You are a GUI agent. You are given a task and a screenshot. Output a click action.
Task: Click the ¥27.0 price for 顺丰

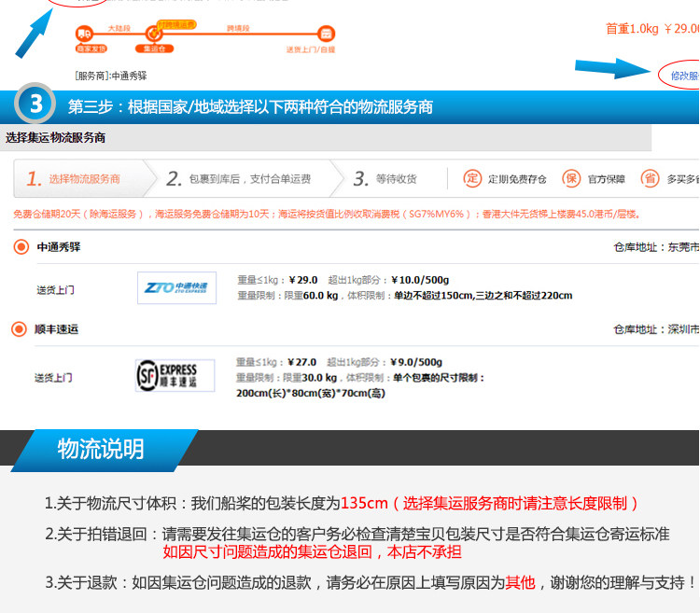[x=301, y=362]
